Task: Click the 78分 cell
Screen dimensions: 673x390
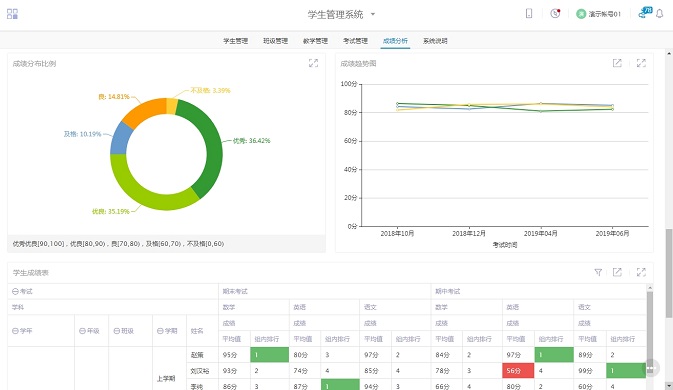Action: [446, 371]
